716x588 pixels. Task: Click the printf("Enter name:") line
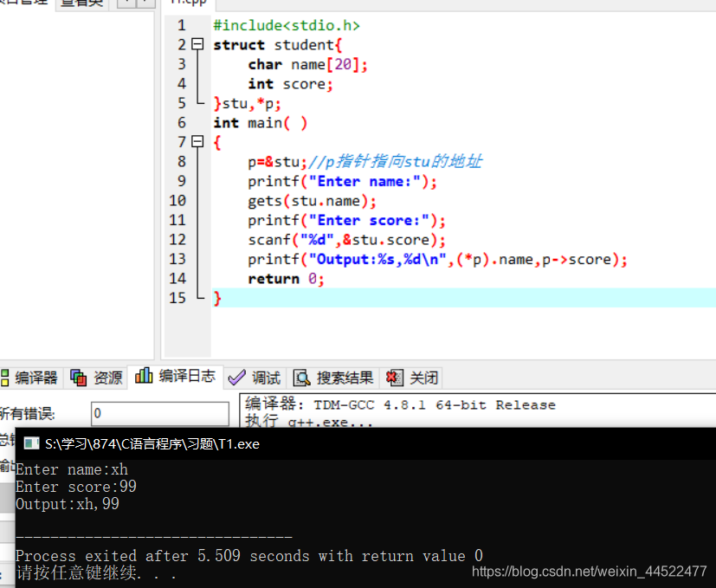tap(342, 181)
